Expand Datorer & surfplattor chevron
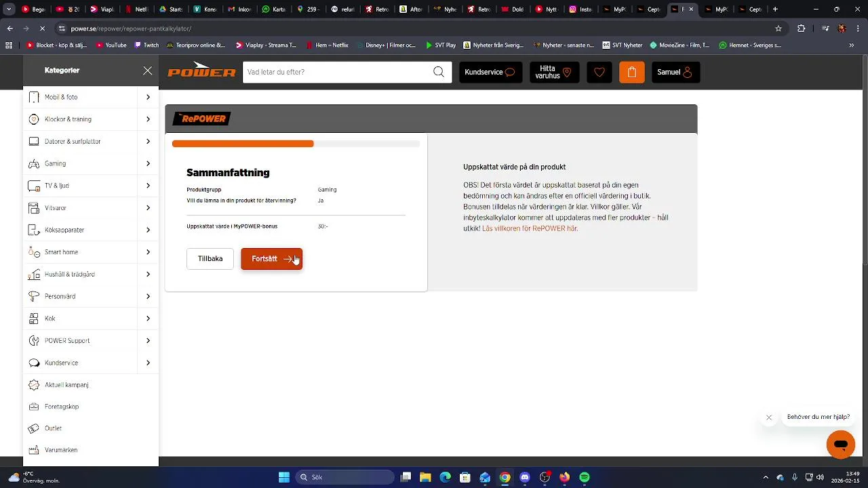The width and height of the screenshot is (868, 488). (x=148, y=142)
